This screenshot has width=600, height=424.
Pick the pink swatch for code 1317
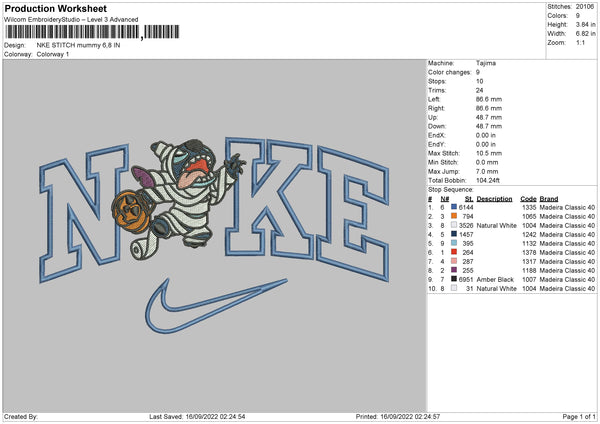454,261
